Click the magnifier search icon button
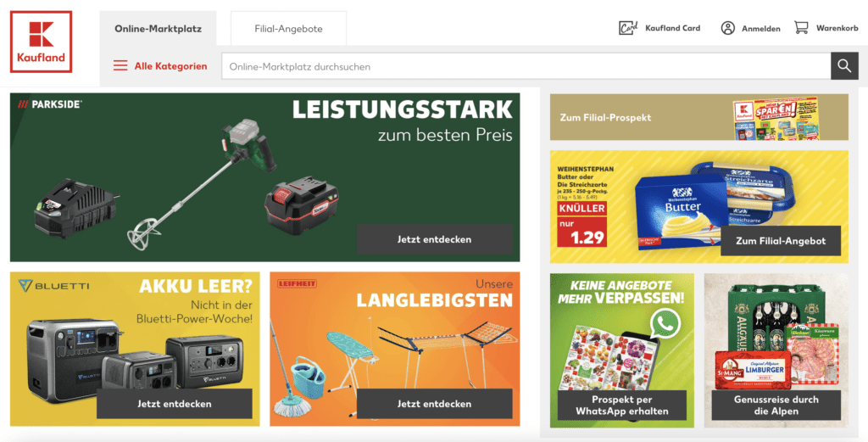 click(x=844, y=66)
